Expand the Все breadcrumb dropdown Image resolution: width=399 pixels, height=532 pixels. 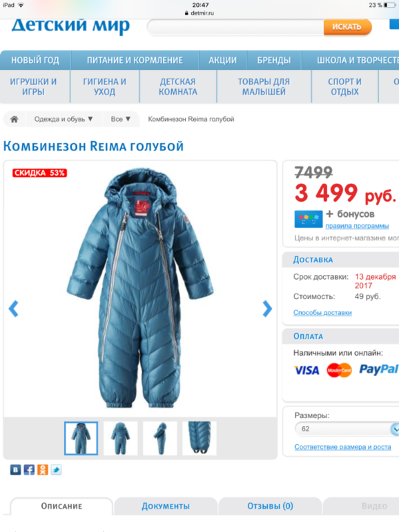point(120,119)
